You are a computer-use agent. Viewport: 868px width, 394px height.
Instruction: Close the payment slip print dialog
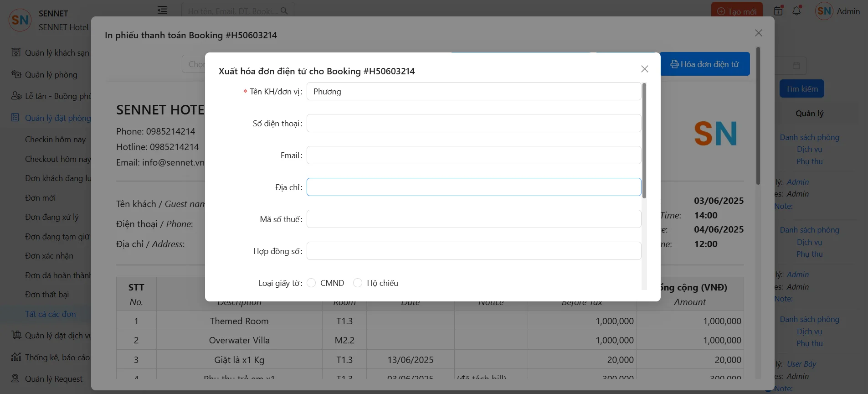pyautogui.click(x=758, y=33)
